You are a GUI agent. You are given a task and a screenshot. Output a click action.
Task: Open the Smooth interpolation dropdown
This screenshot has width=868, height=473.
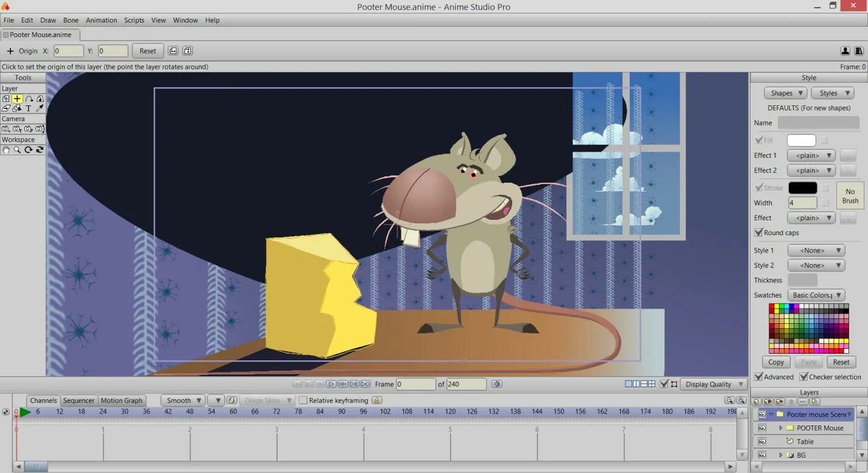182,400
